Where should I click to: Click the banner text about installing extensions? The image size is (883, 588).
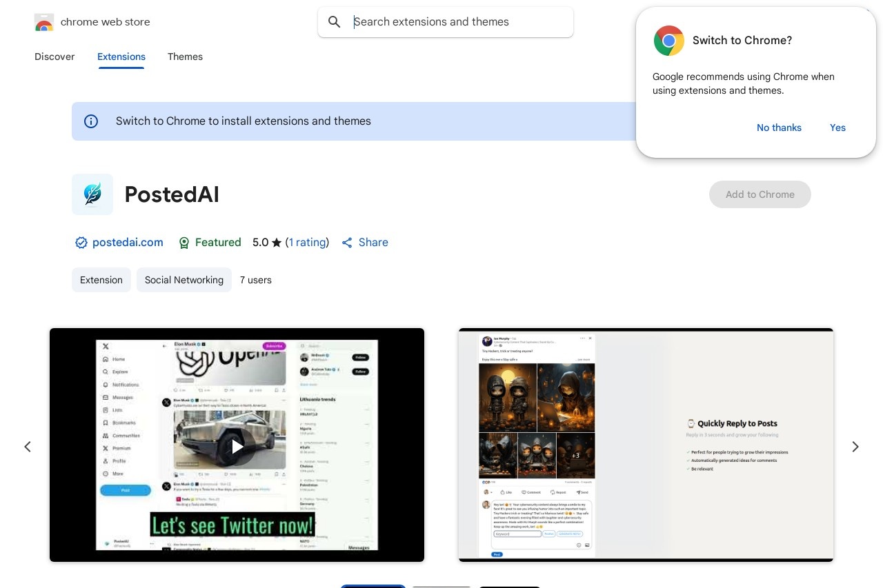[244, 121]
